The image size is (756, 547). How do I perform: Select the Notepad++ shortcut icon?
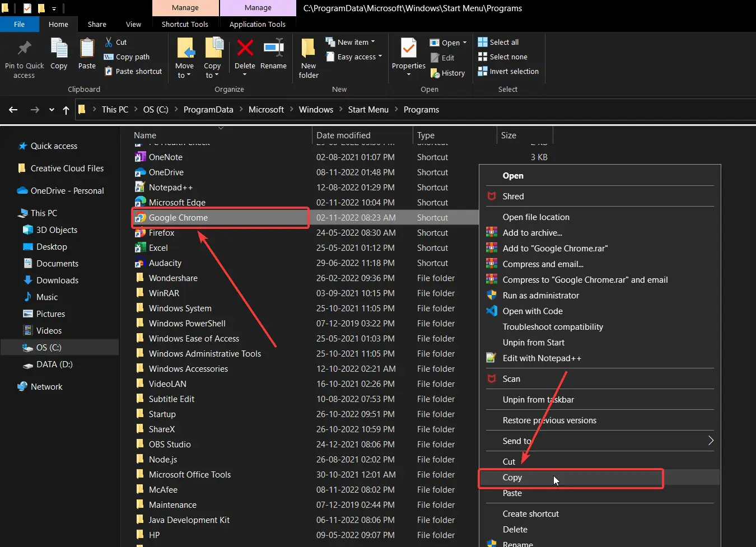click(x=141, y=188)
